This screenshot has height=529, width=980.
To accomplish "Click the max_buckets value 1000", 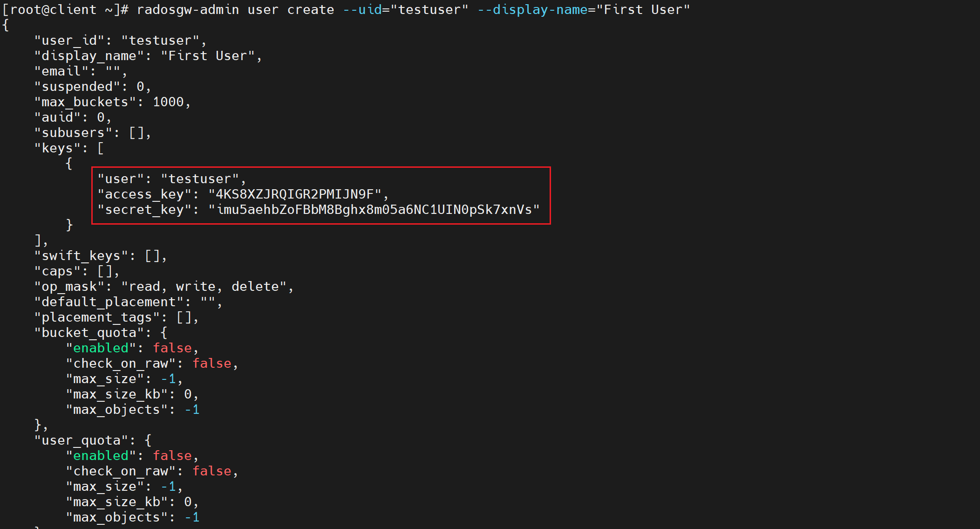I will (x=168, y=102).
